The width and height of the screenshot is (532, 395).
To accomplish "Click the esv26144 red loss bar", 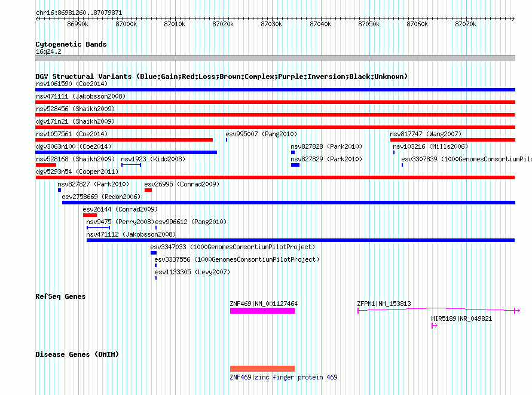I will pyautogui.click(x=90, y=215).
